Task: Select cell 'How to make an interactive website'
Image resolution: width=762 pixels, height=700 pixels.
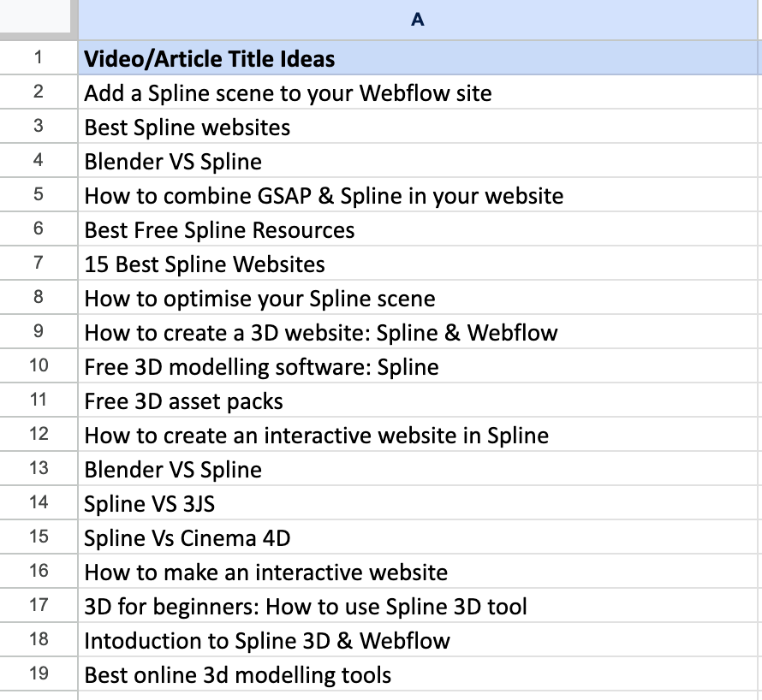Action: 420,572
